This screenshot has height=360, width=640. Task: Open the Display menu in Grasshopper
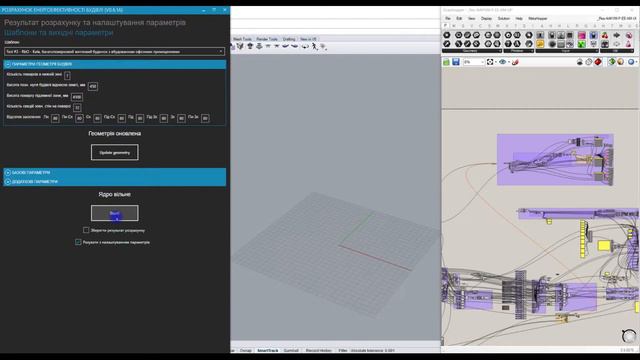486,19
